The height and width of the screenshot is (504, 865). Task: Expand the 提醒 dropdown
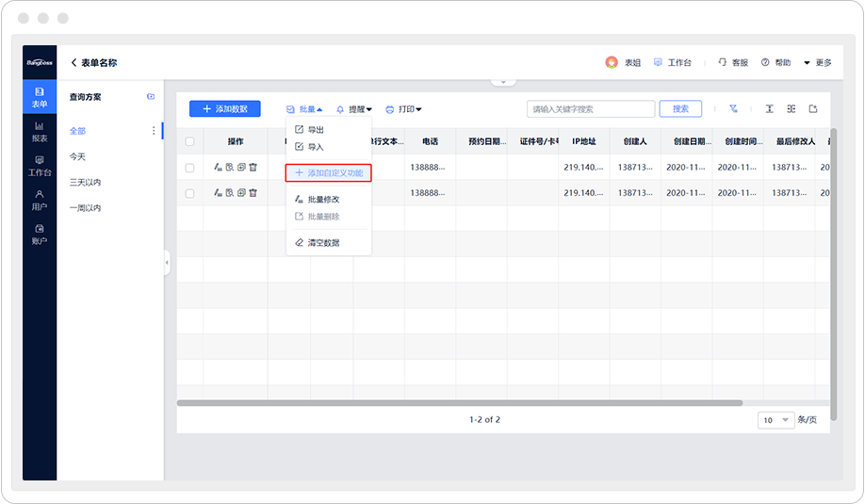[354, 109]
